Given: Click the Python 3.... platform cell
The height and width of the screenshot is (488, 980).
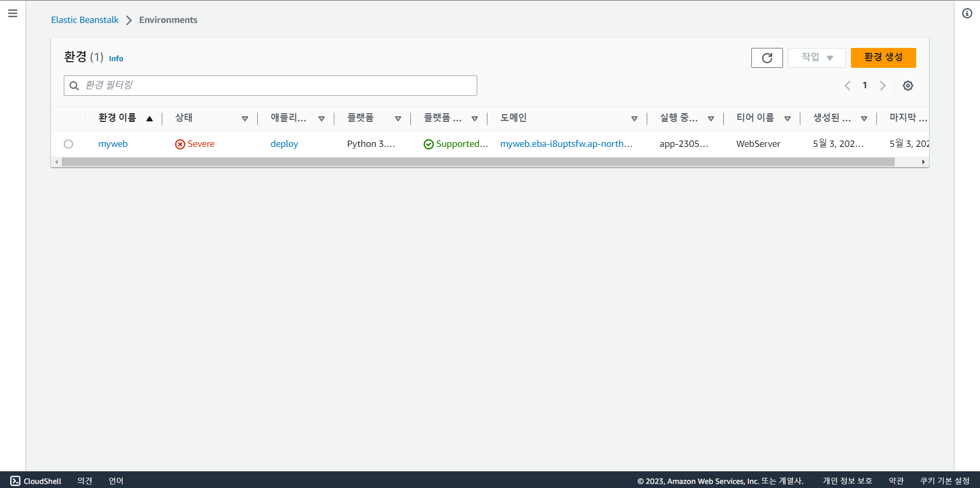Looking at the screenshot, I should [371, 144].
